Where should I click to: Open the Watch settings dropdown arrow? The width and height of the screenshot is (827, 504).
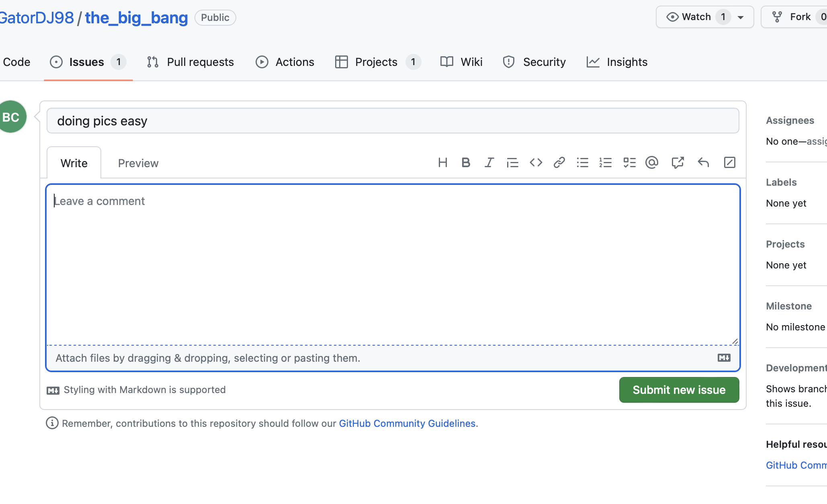click(741, 16)
